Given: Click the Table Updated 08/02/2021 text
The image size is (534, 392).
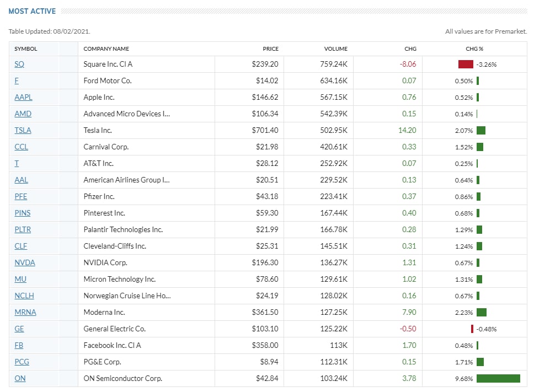Looking at the screenshot, I should (50, 31).
